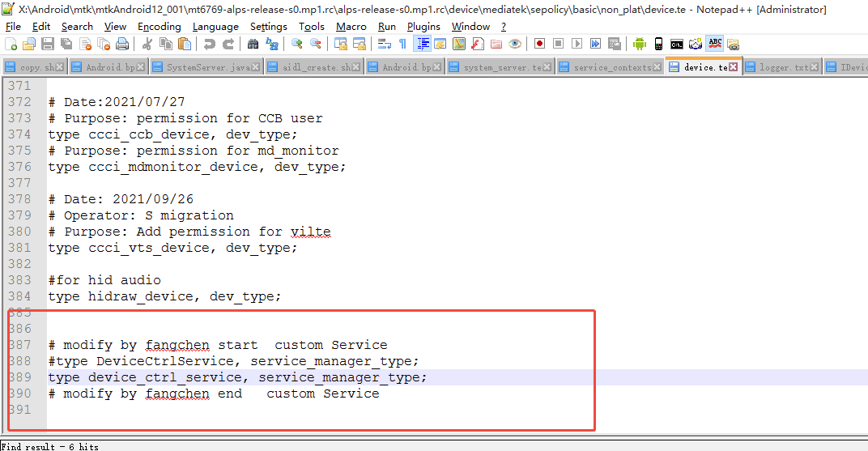Toggle show all characters pilcrow
This screenshot has height=451, width=868.
(x=402, y=45)
